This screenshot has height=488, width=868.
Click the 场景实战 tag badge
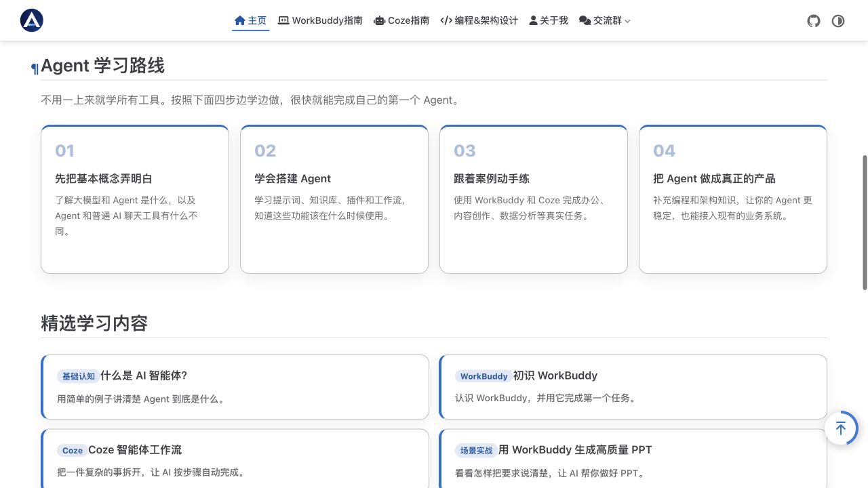(477, 450)
